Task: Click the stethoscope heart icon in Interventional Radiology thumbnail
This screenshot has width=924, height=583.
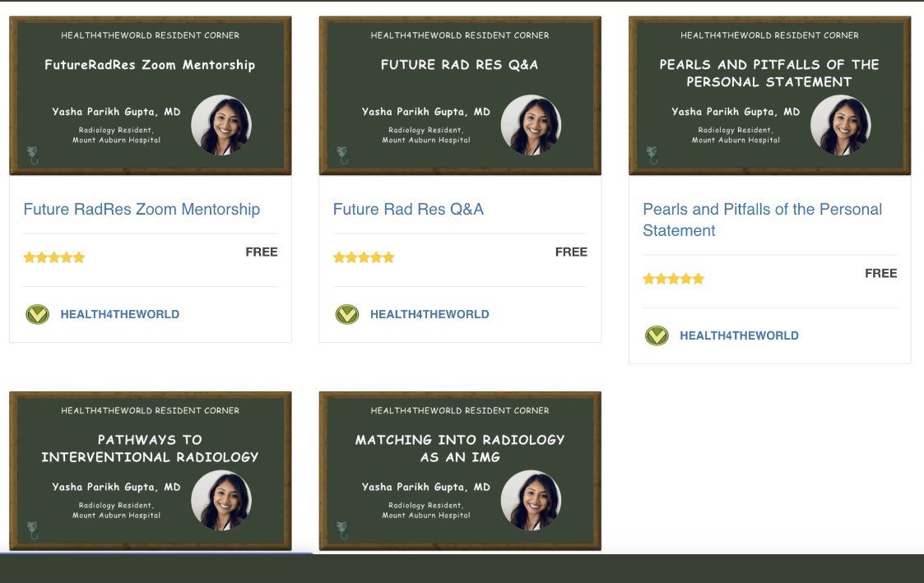Action: [x=32, y=530]
